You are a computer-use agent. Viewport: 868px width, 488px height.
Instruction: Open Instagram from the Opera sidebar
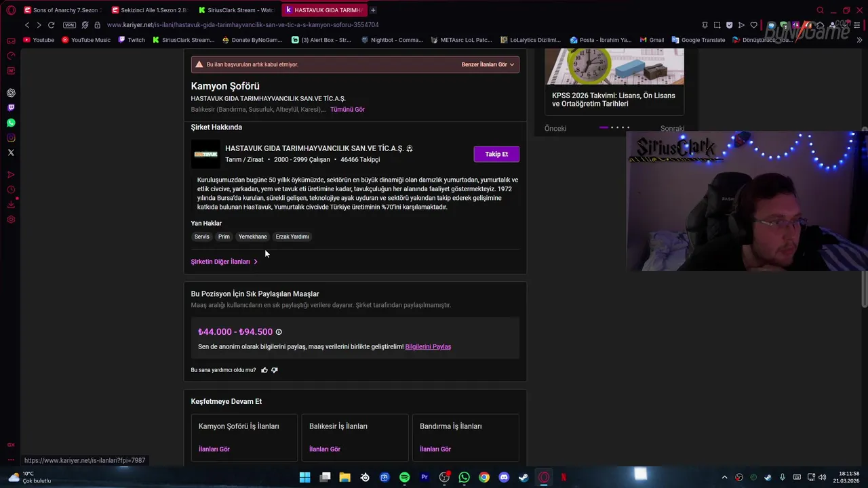[11, 138]
